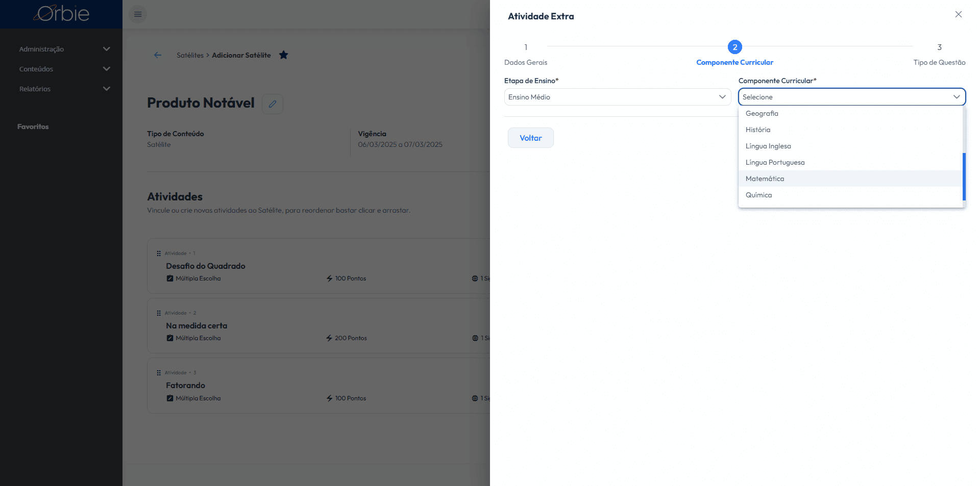Choose Língua Portuguesa option
Screen dimensions: 980x486
850,162
